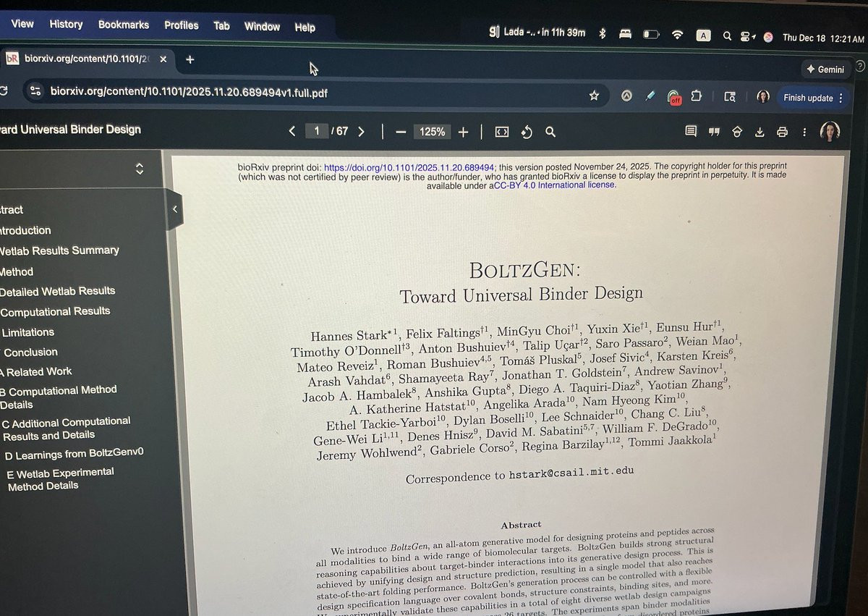Rotate the PDF with the rotate icon
The image size is (868, 616).
(527, 132)
